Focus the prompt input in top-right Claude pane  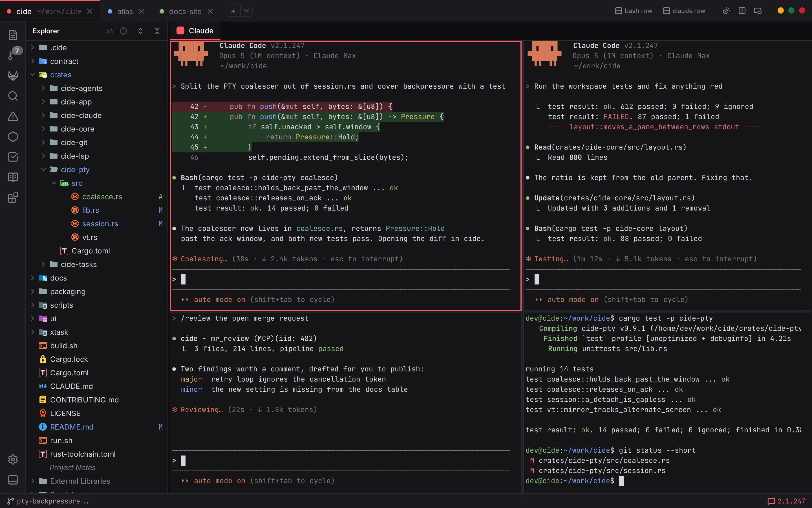663,279
